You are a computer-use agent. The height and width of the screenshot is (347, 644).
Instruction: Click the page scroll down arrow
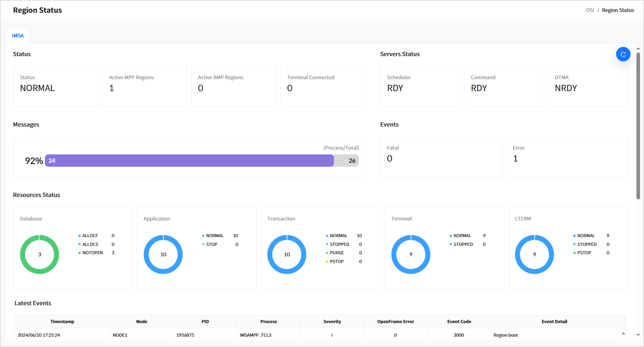point(638,335)
